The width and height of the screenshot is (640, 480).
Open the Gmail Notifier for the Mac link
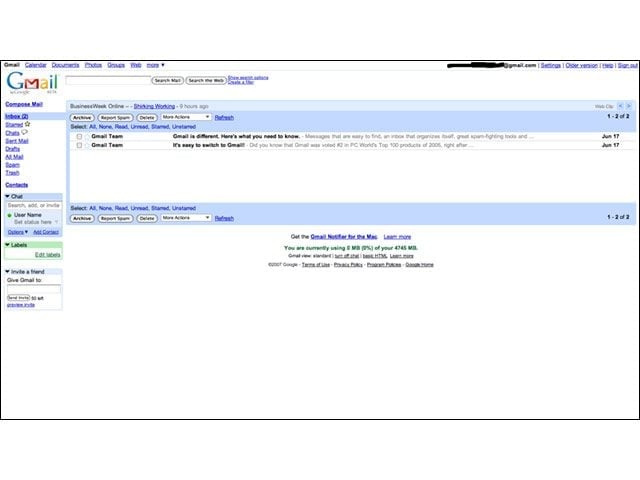pos(344,237)
